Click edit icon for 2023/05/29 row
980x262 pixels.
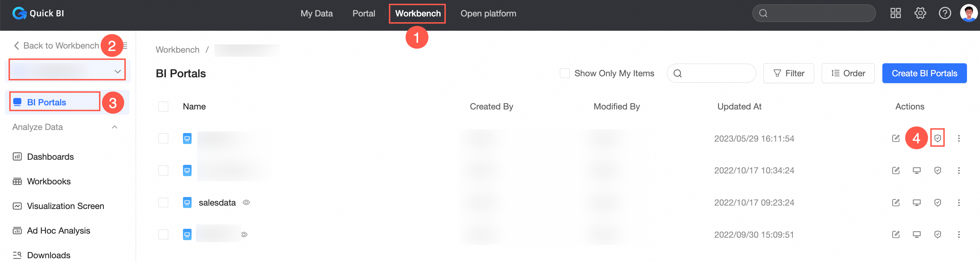click(896, 138)
